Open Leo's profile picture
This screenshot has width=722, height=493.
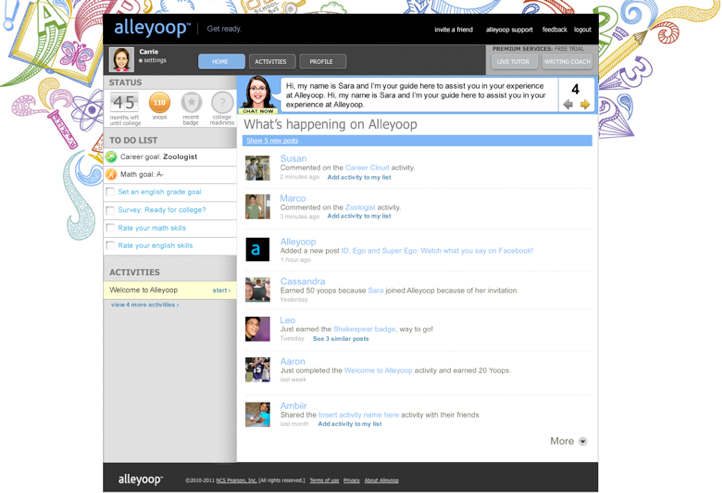point(257,329)
